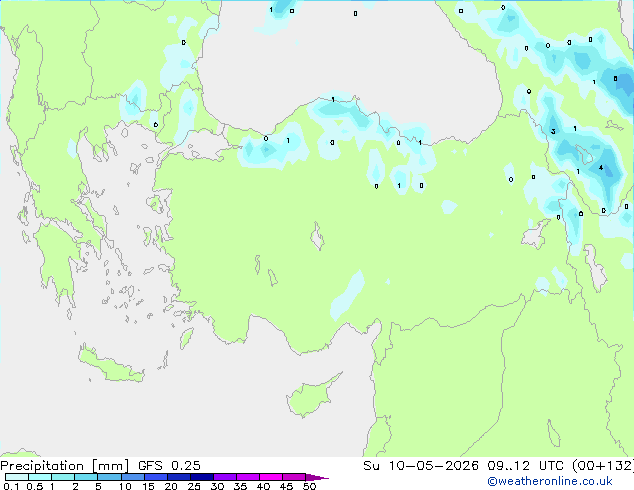Click legend swatch between 15 and 20

(155, 477)
